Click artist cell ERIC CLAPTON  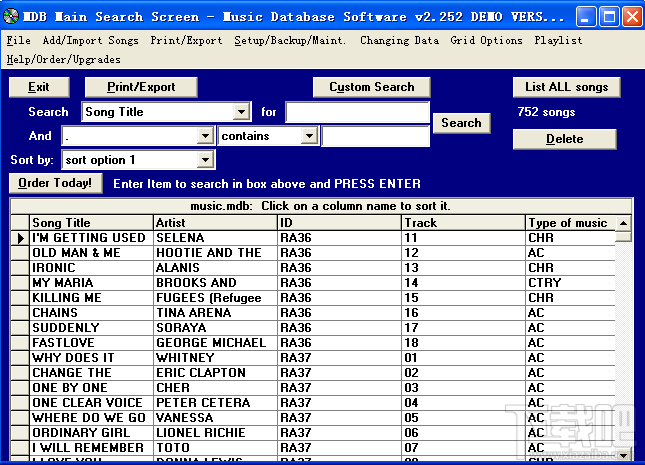pos(216,373)
